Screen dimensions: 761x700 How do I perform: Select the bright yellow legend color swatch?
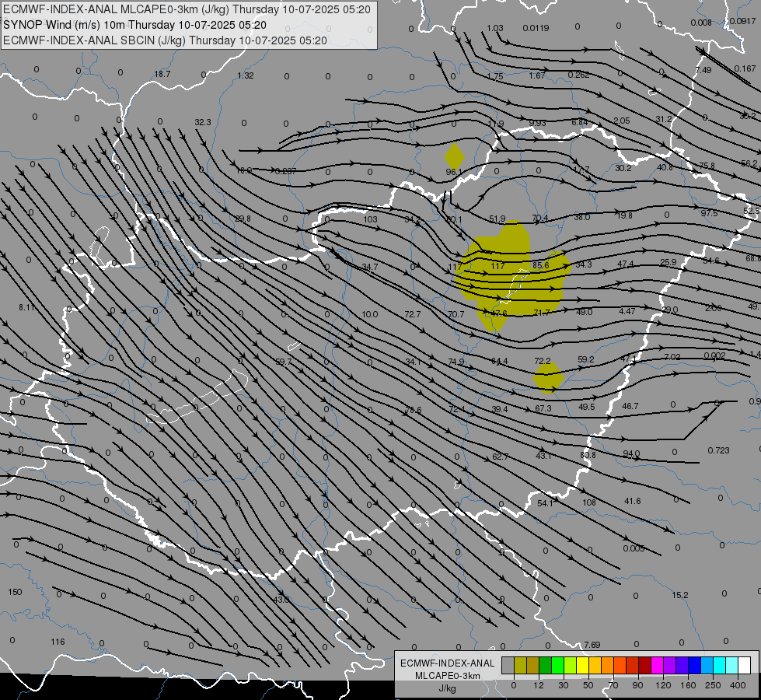tap(582, 666)
